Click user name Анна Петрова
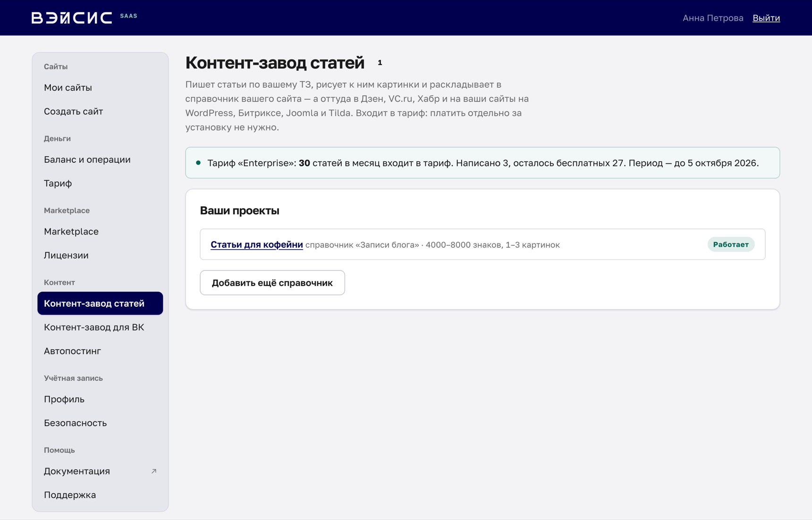The width and height of the screenshot is (812, 520). (x=713, y=18)
